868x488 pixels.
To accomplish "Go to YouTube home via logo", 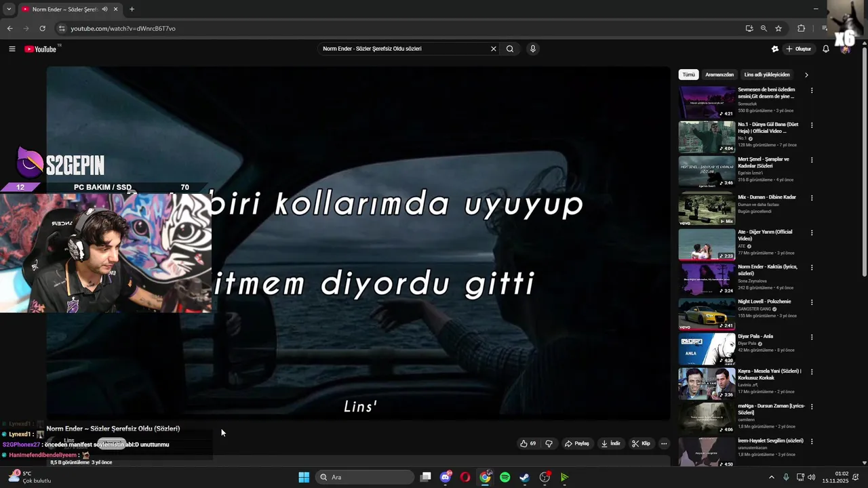I will (x=41, y=49).
